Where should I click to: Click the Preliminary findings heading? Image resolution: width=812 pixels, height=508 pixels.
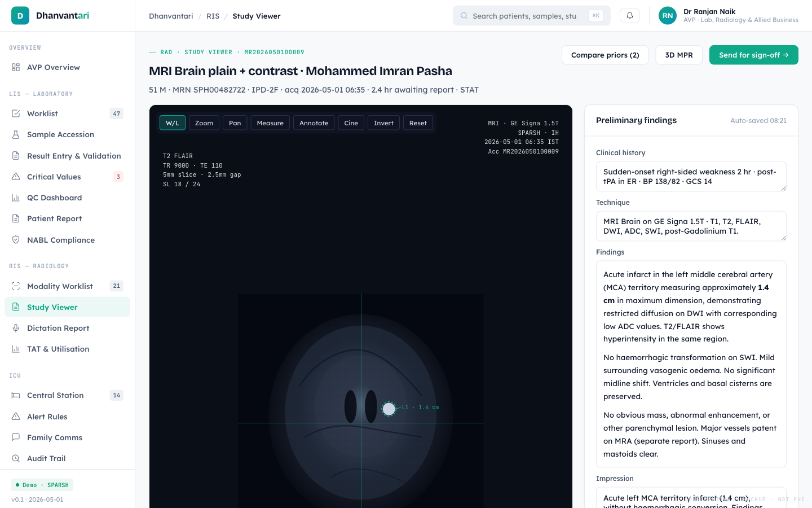(636, 120)
